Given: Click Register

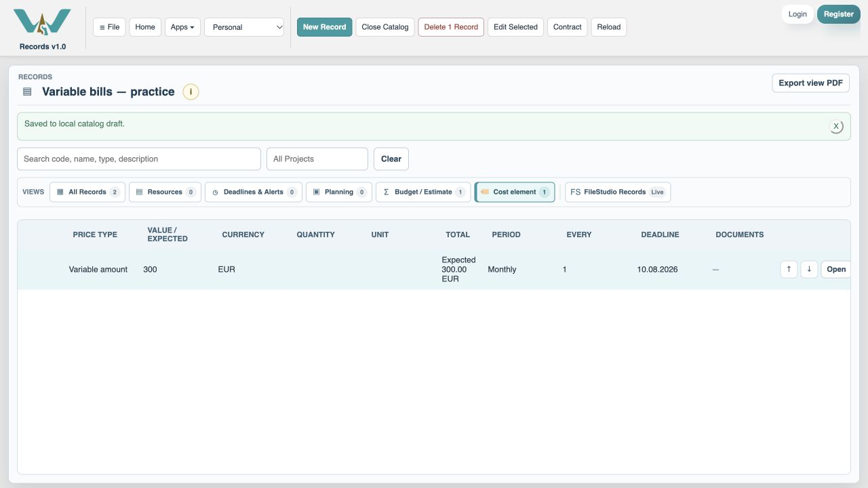Looking at the screenshot, I should click(839, 14).
